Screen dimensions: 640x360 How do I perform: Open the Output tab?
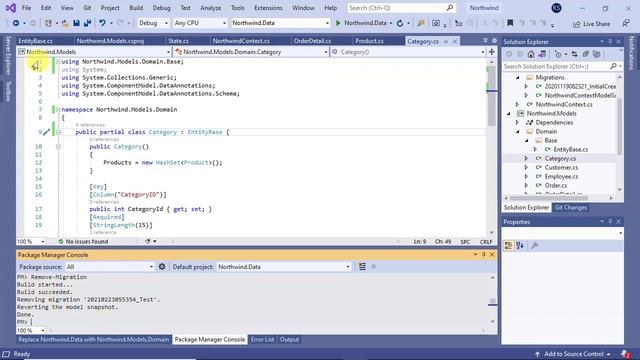pos(289,339)
